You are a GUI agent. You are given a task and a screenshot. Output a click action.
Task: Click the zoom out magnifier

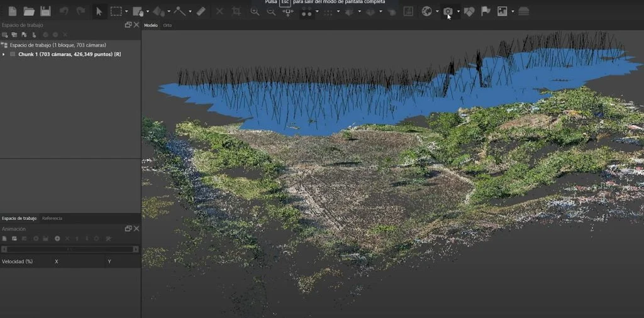[271, 11]
